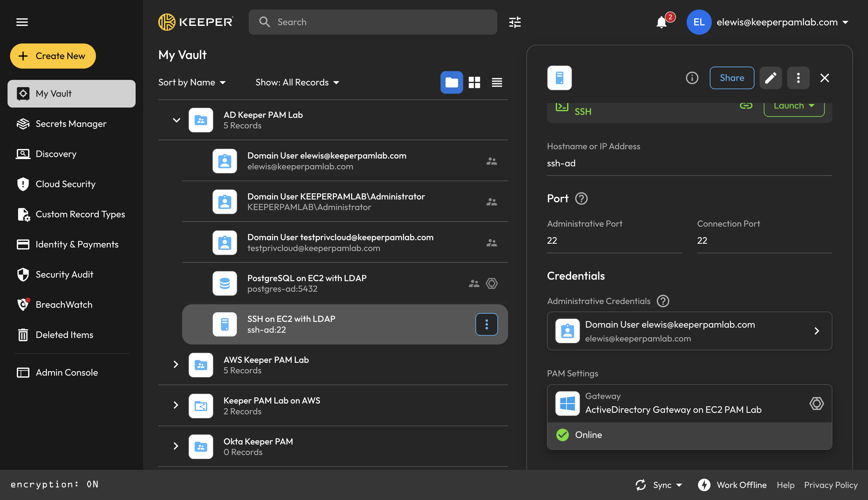
Task: Open Secrets Manager in the sidebar
Action: click(71, 124)
